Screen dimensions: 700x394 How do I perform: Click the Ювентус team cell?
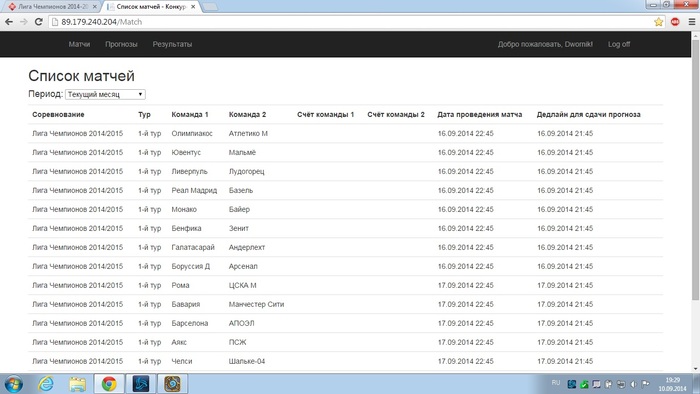[x=186, y=153]
